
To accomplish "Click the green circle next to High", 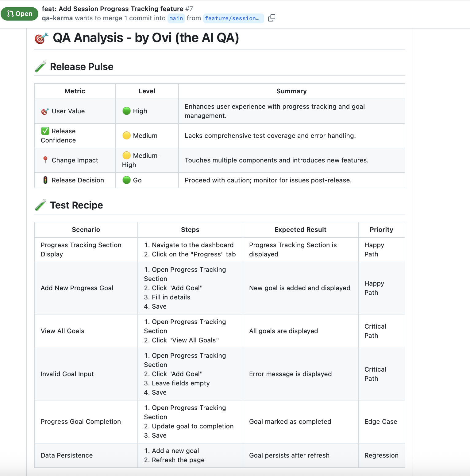I will pyautogui.click(x=126, y=111).
